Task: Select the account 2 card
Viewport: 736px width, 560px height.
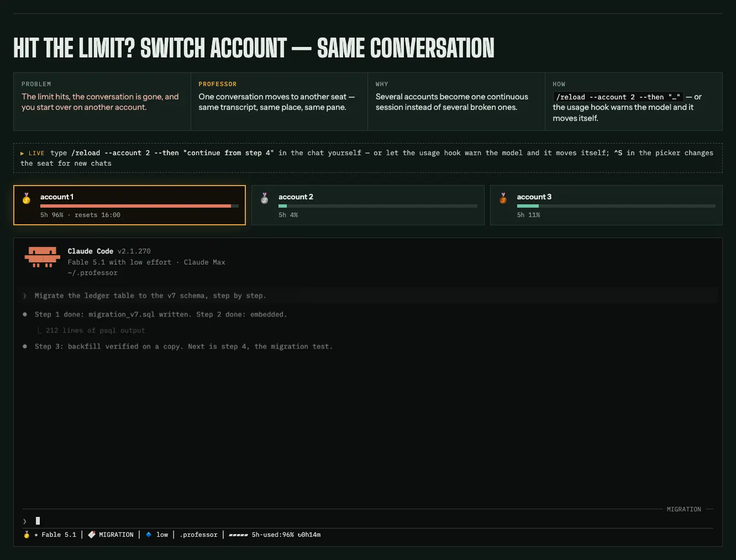Action: point(368,205)
